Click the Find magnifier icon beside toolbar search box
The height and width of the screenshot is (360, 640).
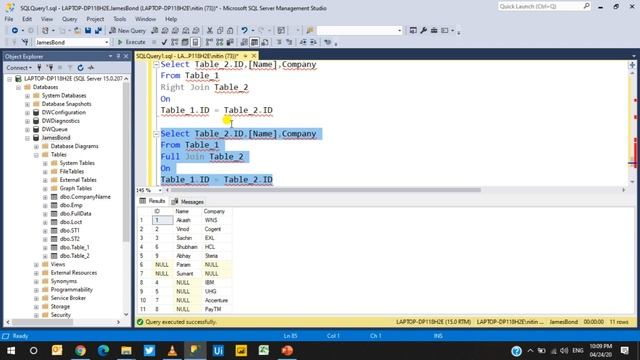[310, 31]
